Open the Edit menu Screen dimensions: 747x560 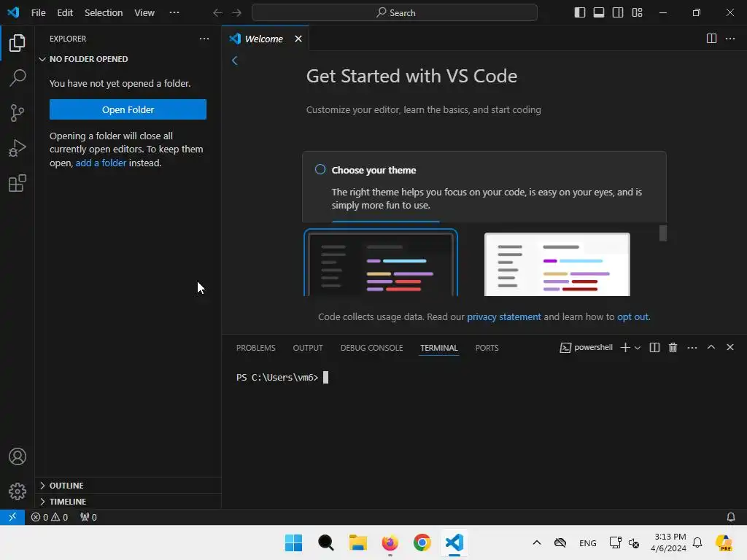point(65,13)
